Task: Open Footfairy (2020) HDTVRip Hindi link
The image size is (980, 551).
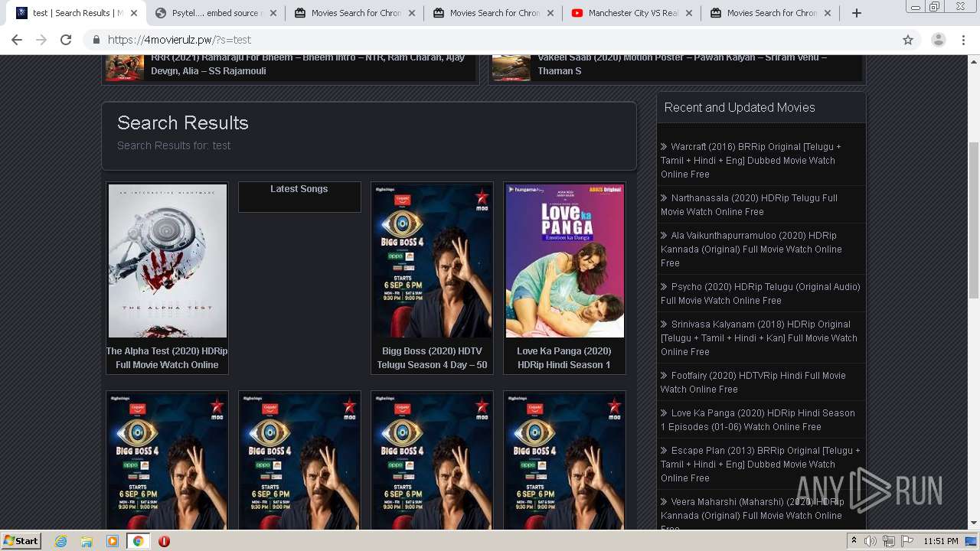Action: (753, 382)
